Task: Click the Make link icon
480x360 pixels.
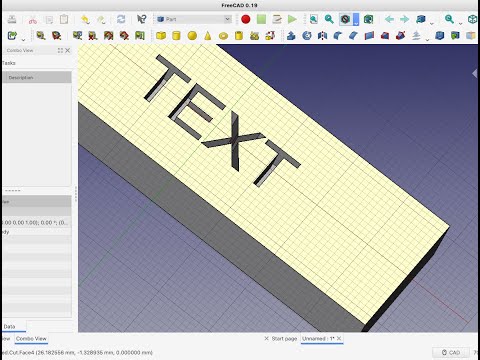Action: point(12,35)
